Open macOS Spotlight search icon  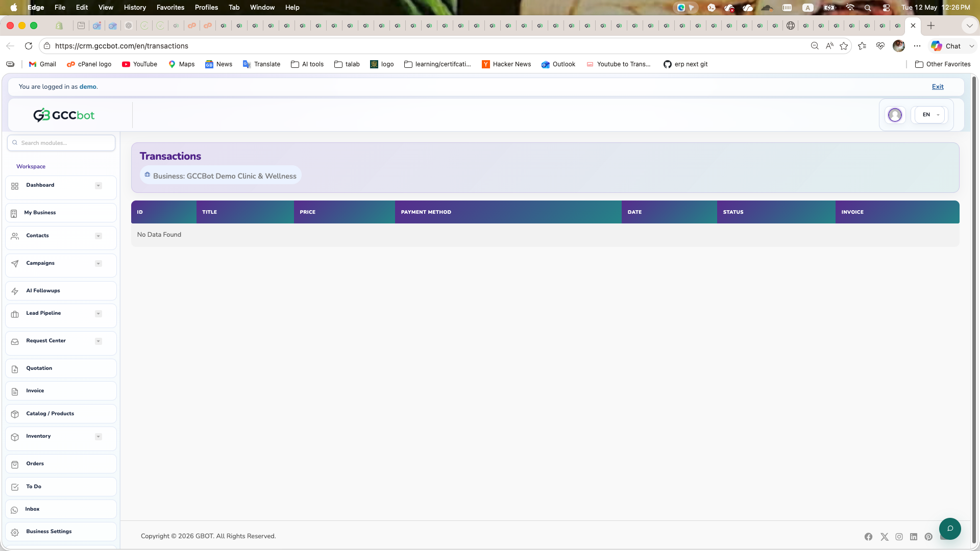868,7
